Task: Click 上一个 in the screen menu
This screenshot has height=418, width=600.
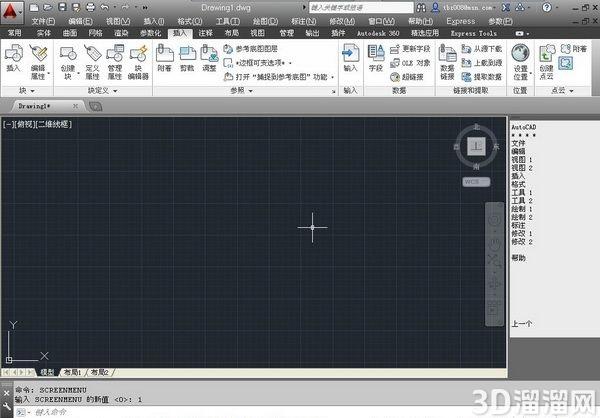Action: [x=522, y=324]
